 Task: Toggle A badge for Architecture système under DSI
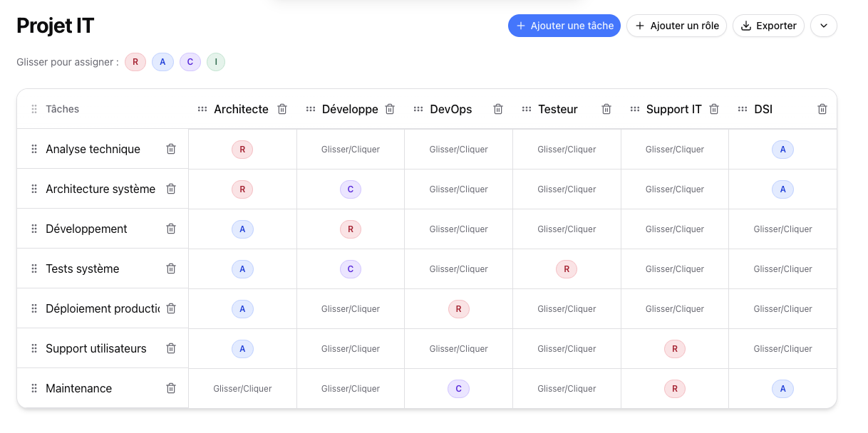(x=782, y=189)
